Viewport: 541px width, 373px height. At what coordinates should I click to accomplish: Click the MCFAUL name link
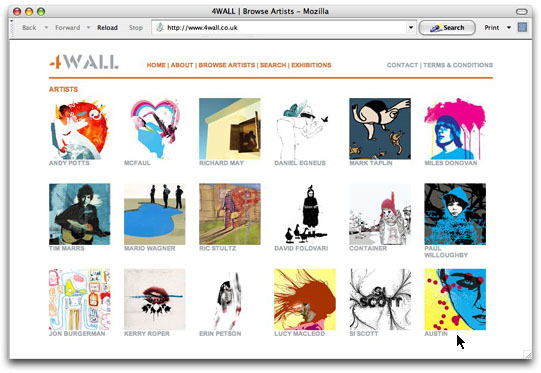pos(137,163)
